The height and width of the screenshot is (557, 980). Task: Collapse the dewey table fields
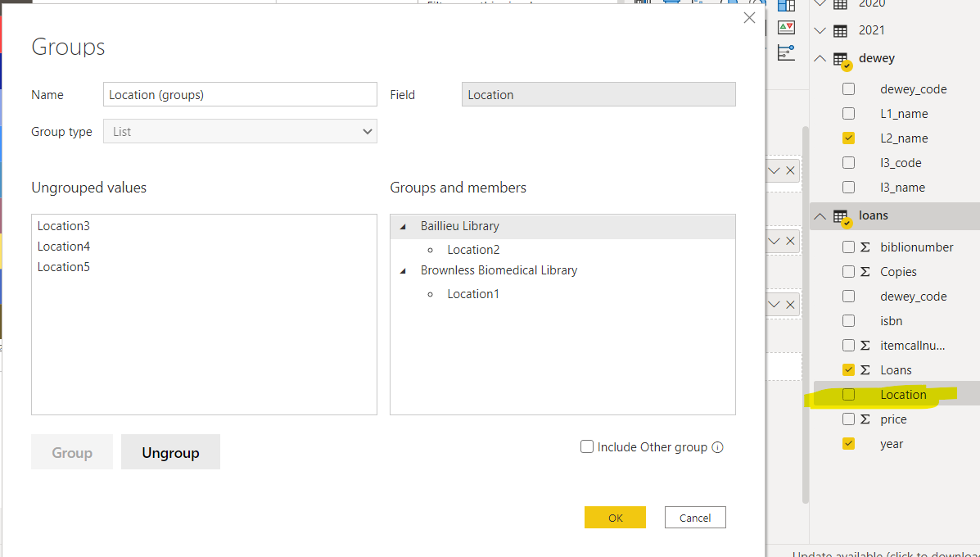pyautogui.click(x=821, y=58)
